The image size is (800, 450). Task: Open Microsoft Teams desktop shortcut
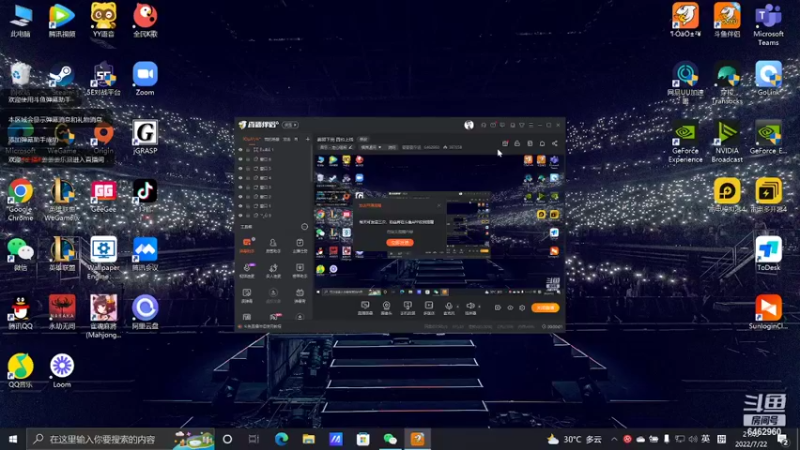(x=768, y=24)
